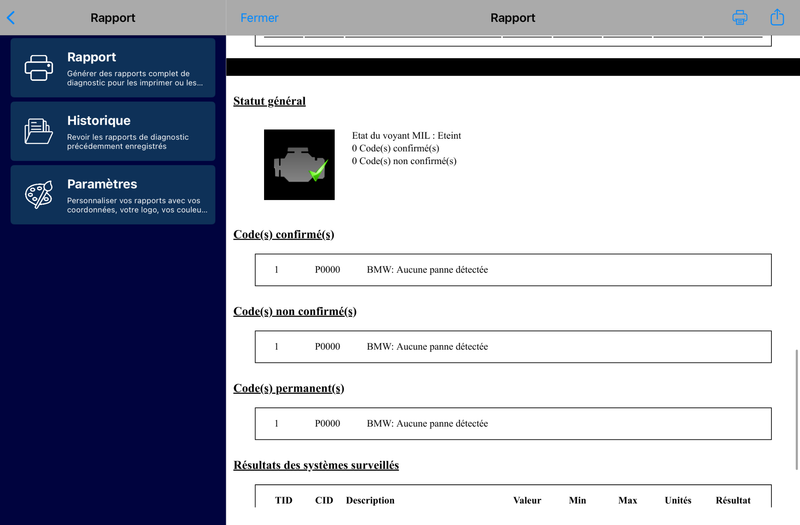
Task: Click P0000 in the confirmed codes table
Action: [x=327, y=270]
